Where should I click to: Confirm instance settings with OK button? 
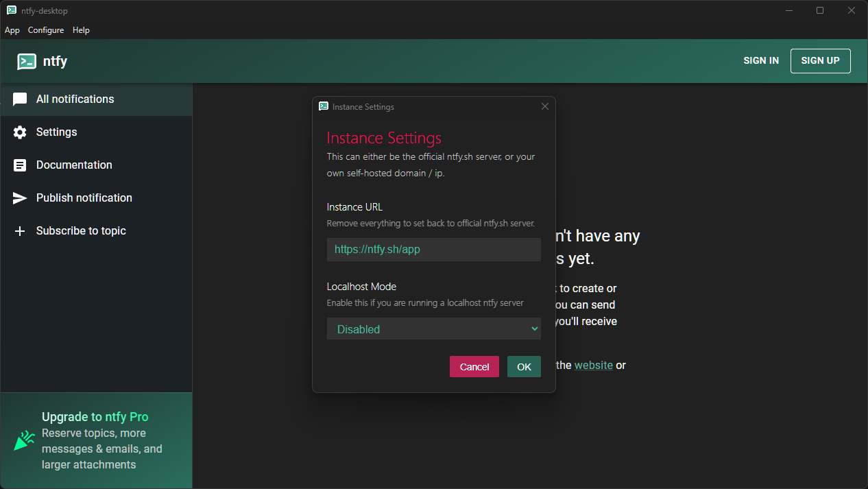click(x=524, y=367)
